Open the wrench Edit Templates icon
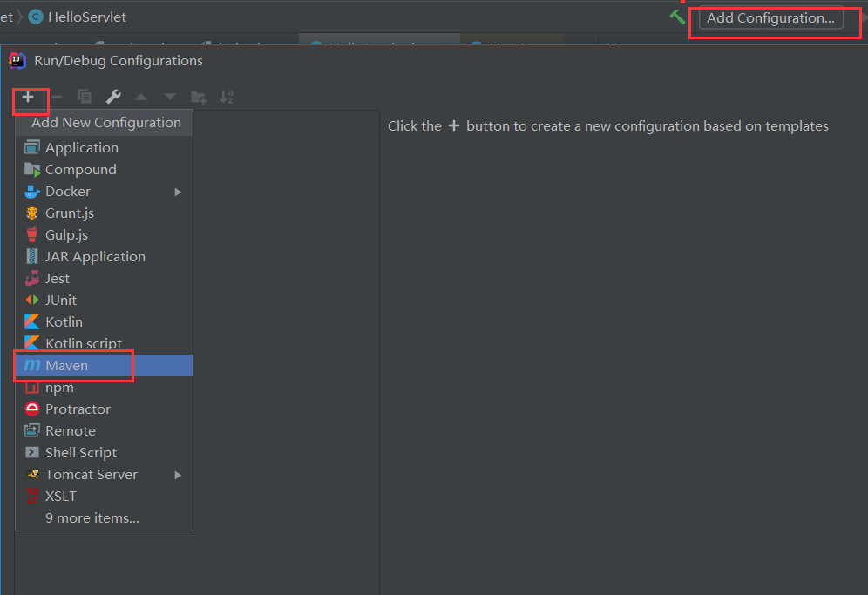Image resolution: width=868 pixels, height=595 pixels. [113, 97]
